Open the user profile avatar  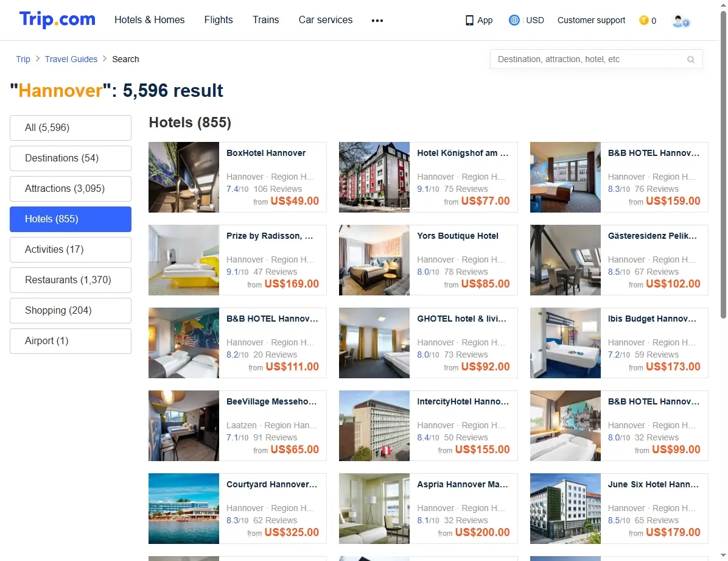point(681,21)
